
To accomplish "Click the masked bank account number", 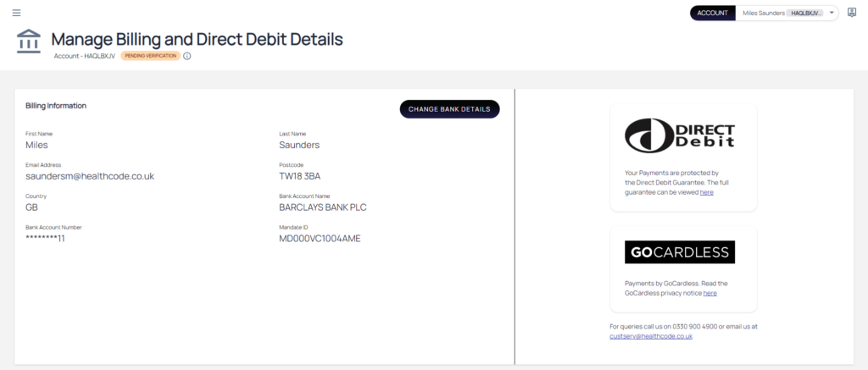I will point(45,238).
